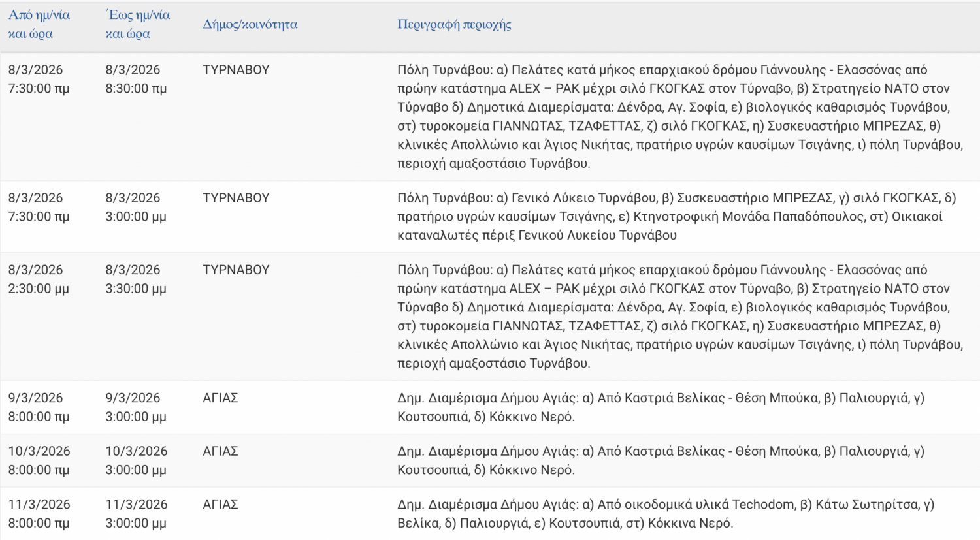Viewport: 980px width, 540px height.
Task: Click ΑΓΙΑΣ in the 9/3/2026 row
Action: tap(220, 398)
